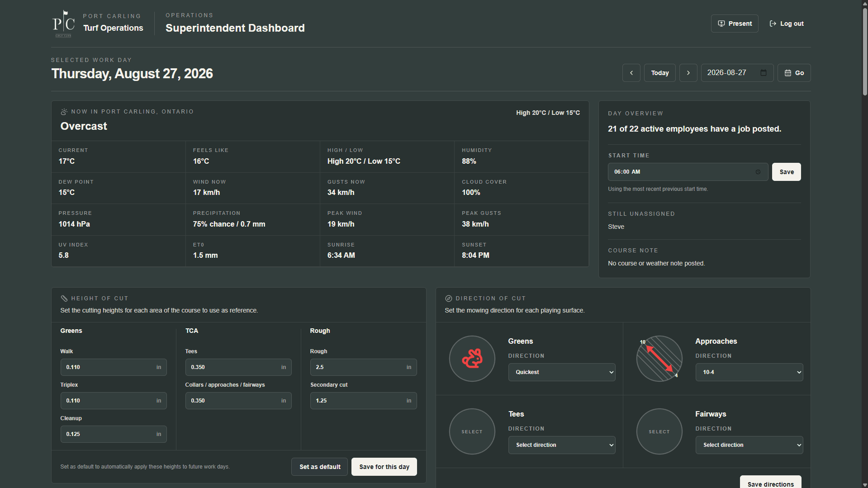Click the greens Triplex height field
The image size is (868, 488).
[114, 401]
